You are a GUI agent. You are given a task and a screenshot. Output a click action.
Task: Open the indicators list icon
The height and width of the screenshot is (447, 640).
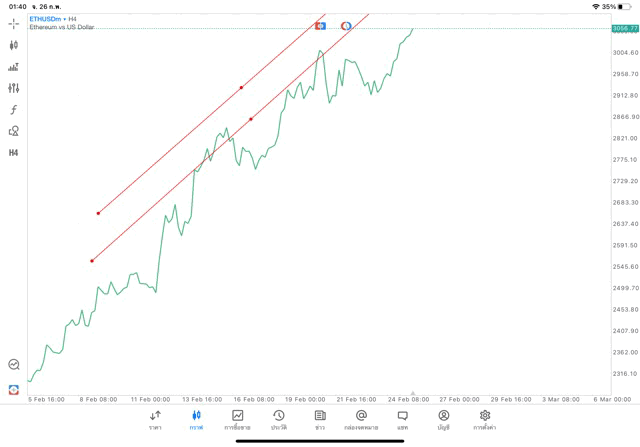coord(14,67)
